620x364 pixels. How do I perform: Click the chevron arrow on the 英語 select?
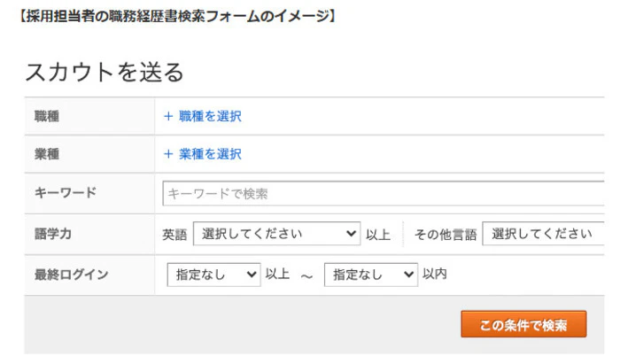click(353, 234)
